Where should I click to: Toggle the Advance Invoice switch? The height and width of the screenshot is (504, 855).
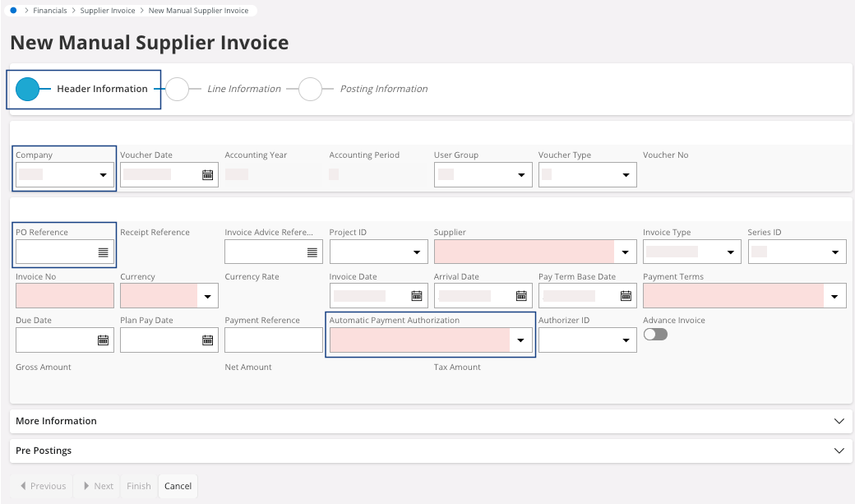point(655,335)
